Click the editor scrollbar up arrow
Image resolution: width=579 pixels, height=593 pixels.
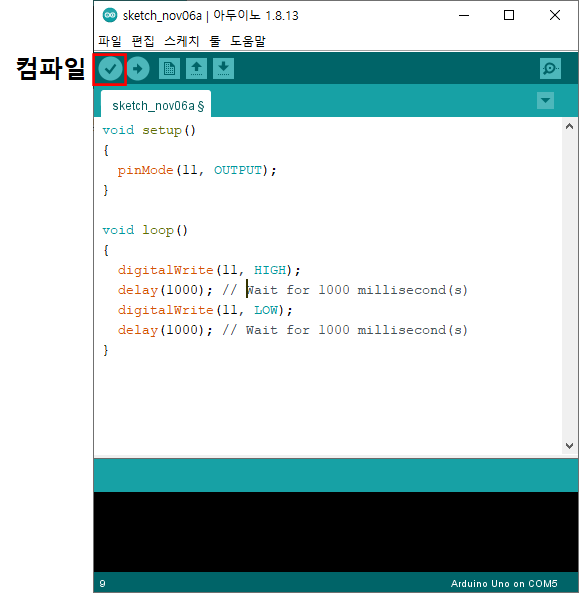point(569,126)
